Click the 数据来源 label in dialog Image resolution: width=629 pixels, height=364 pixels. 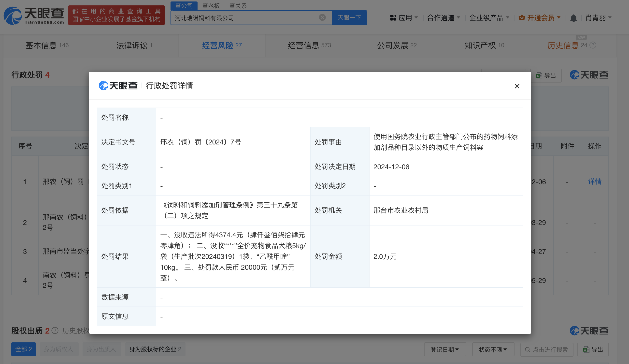115,297
